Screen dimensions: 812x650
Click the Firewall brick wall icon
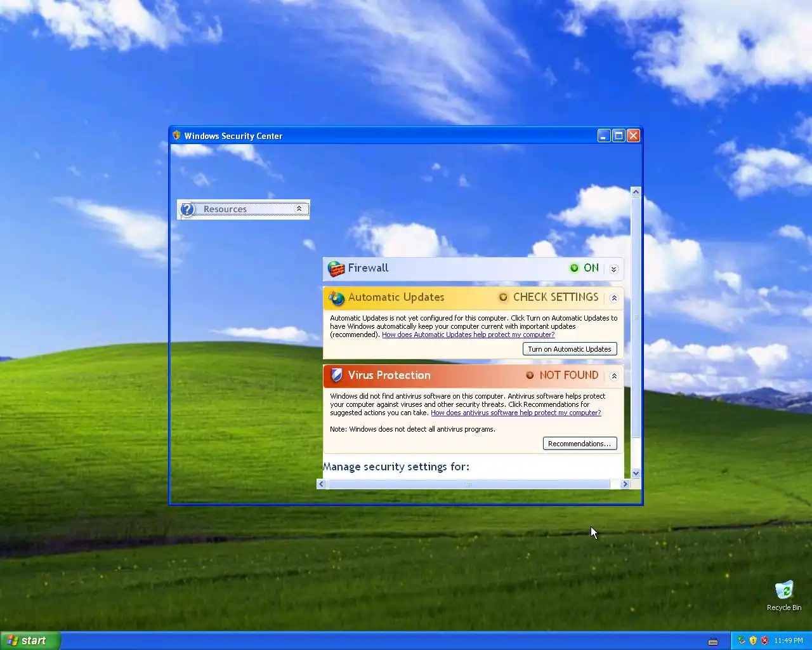[x=336, y=269]
